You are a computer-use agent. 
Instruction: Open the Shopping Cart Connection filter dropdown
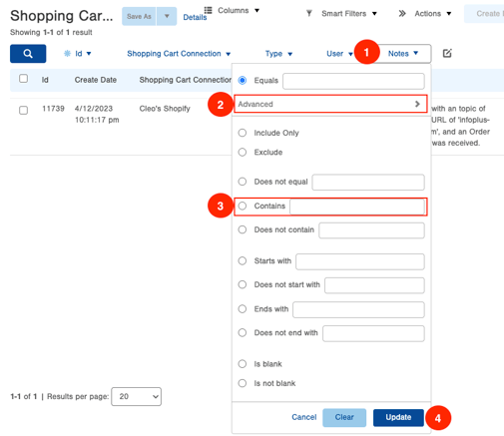[179, 54]
